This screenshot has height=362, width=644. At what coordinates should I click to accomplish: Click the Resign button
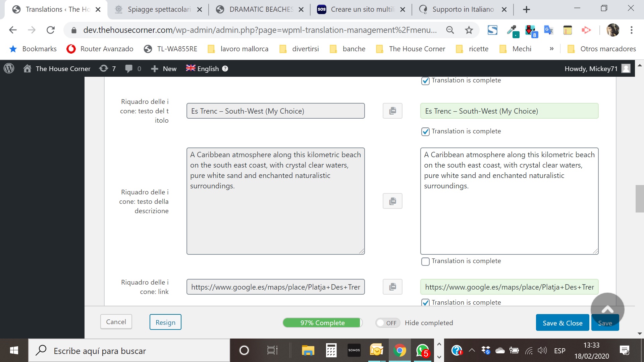[165, 322]
